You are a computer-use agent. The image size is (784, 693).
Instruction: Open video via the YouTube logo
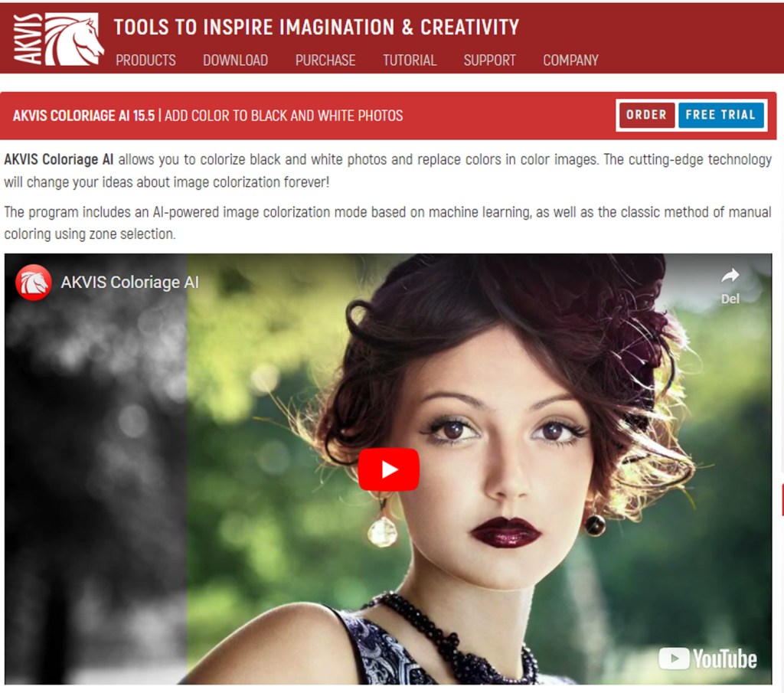(x=707, y=659)
